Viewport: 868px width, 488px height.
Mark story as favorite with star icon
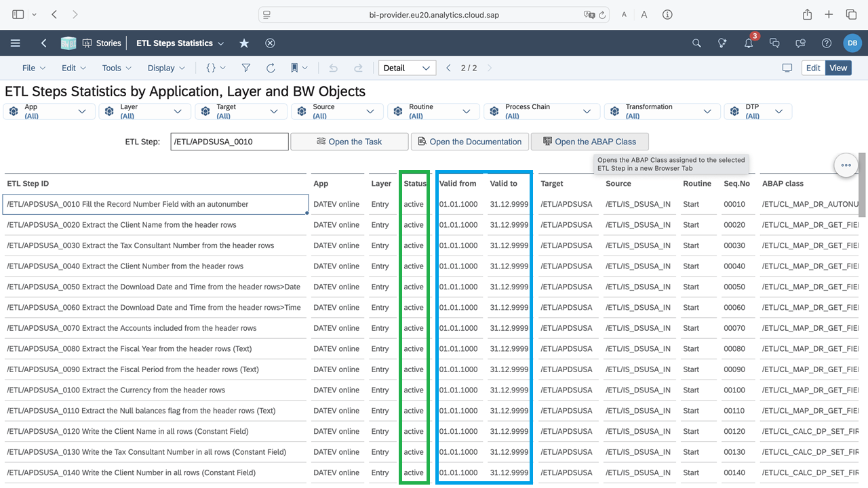(x=244, y=43)
